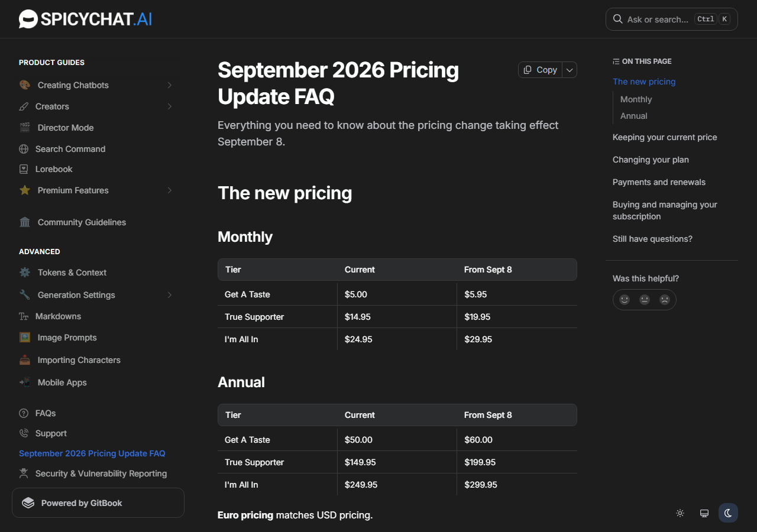Click the text icon beside Markdowns
This screenshot has height=532, width=757.
24,316
